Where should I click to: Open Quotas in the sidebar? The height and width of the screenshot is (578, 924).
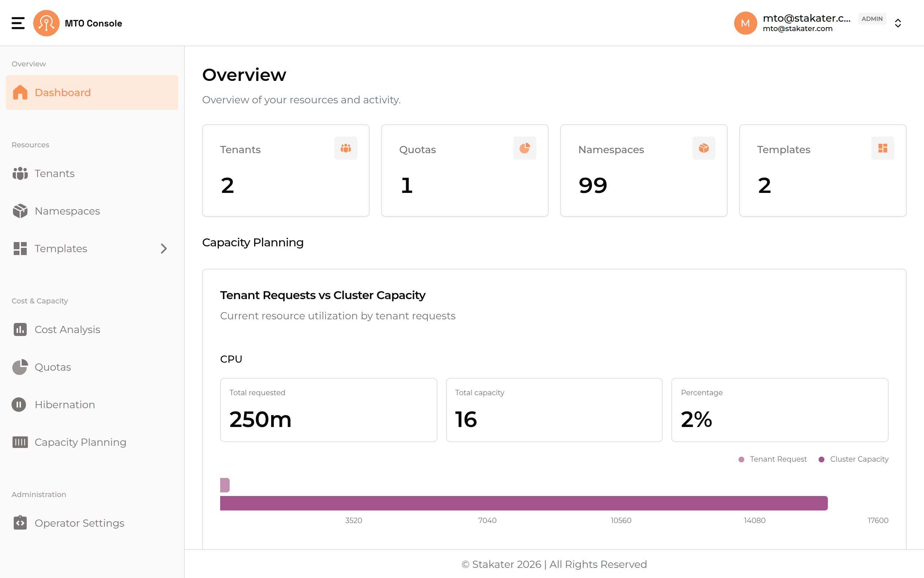(92, 367)
